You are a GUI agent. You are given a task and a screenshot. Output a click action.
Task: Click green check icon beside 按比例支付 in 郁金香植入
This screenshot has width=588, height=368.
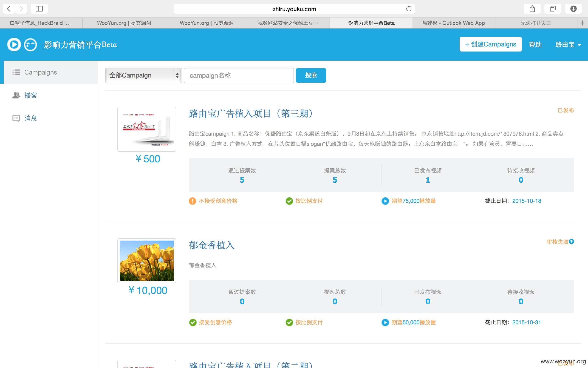289,322
